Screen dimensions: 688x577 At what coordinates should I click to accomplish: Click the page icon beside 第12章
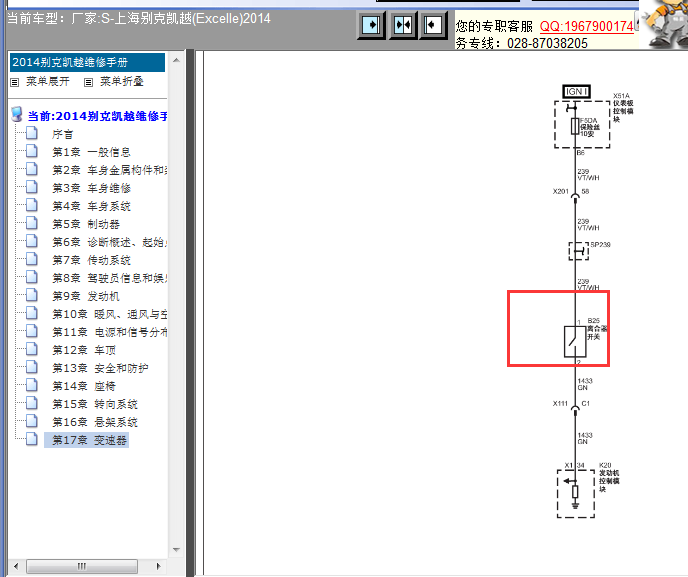tap(32, 348)
